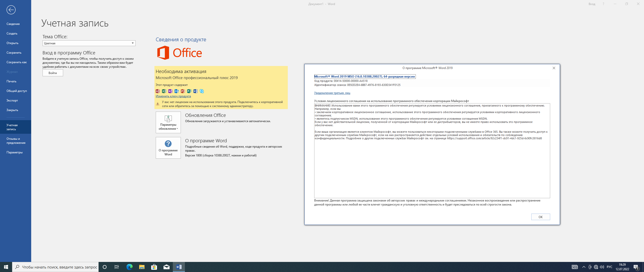Open Cortana from the taskbar circle icon
The height and width of the screenshot is (272, 644).
pyautogui.click(x=105, y=267)
